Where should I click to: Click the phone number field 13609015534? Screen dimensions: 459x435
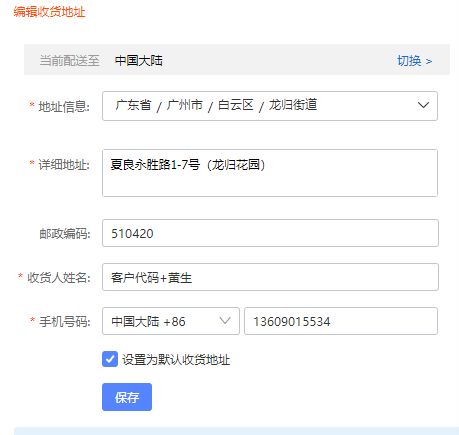[x=341, y=321]
